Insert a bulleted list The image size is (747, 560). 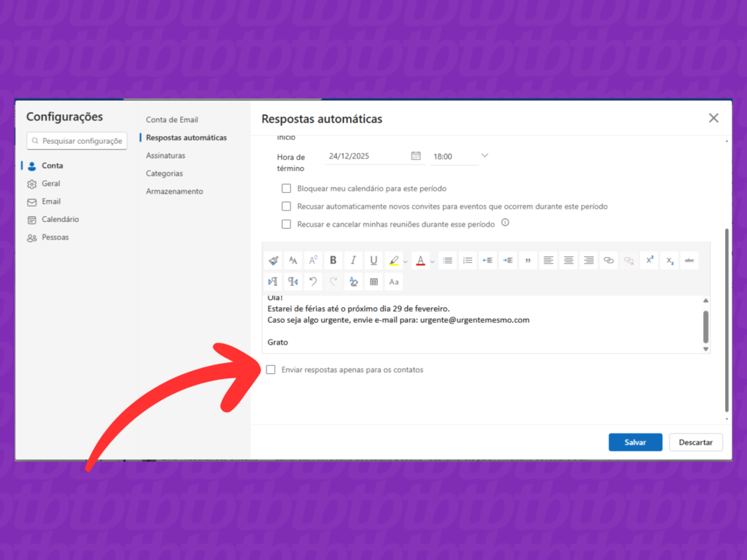tap(447, 260)
